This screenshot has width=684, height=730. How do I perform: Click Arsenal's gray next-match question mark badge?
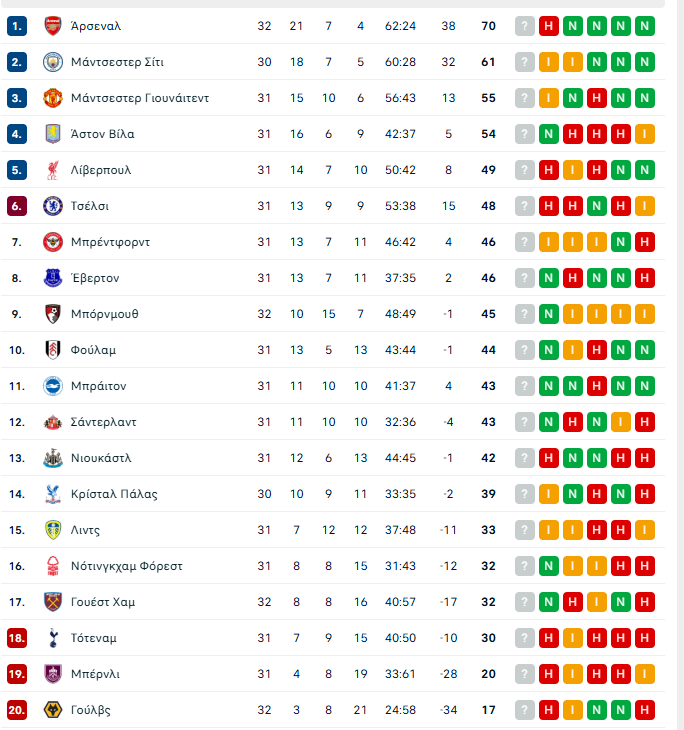pyautogui.click(x=525, y=26)
